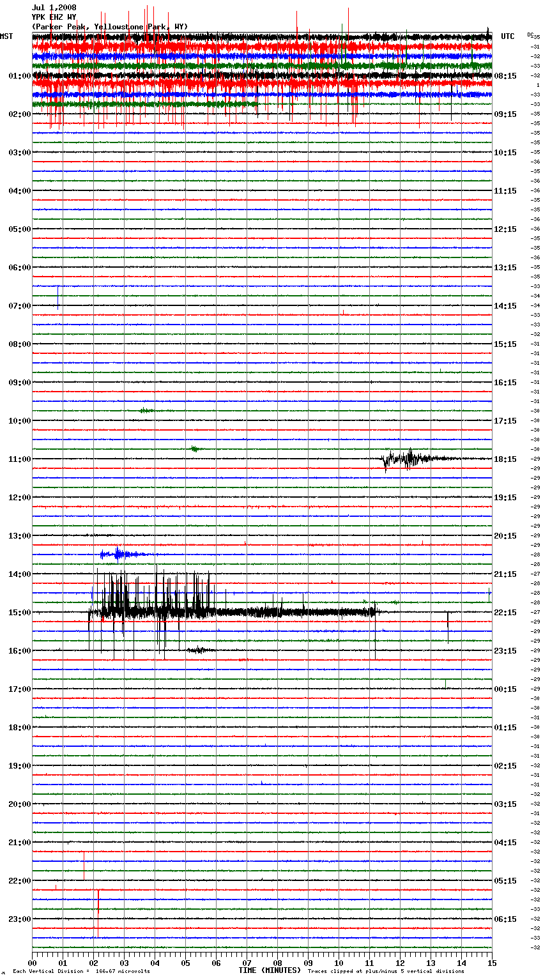Image resolution: width=543 pixels, height=980 pixels.
Task: Click the '12:15' UTC time label
Action: coord(505,229)
